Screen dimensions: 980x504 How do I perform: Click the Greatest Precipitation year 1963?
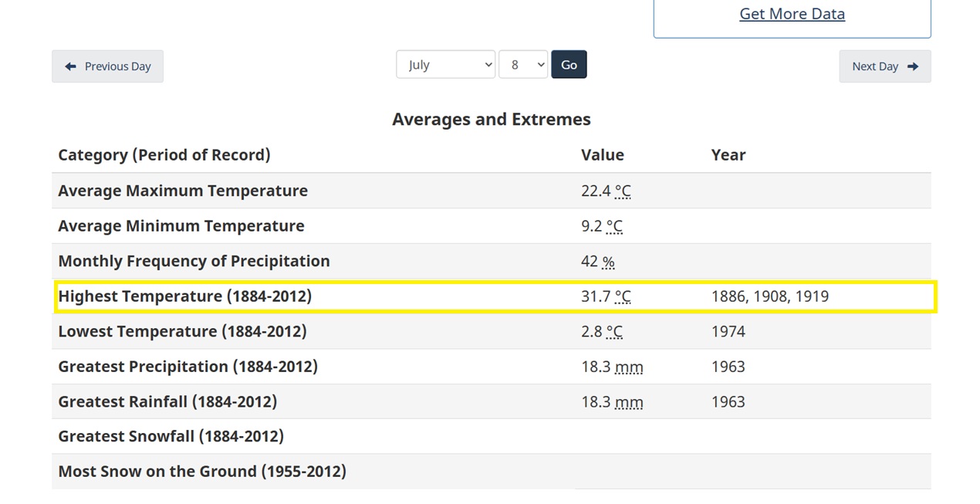[728, 367]
